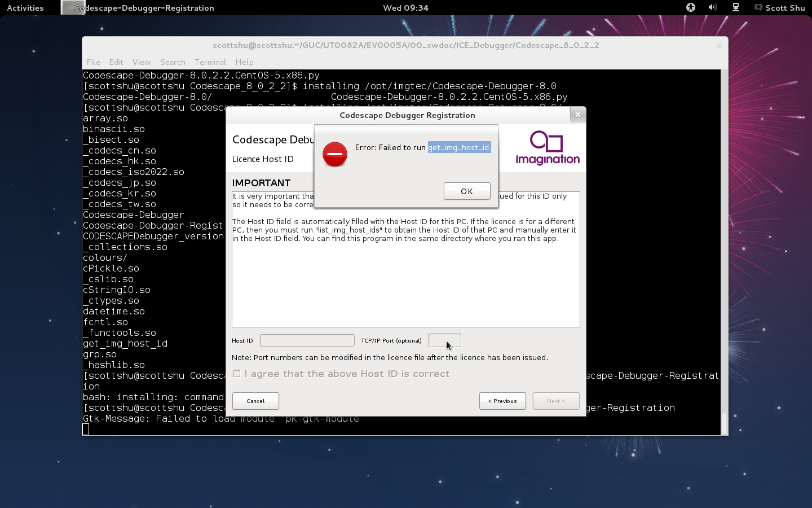
Task: Click _ctypes.so in the terminal
Action: 111,301
